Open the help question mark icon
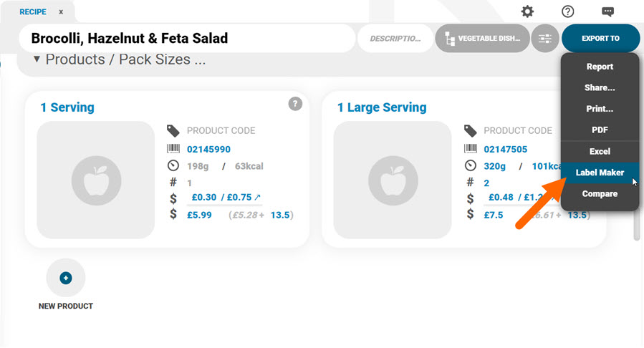644x348 pixels. point(567,11)
